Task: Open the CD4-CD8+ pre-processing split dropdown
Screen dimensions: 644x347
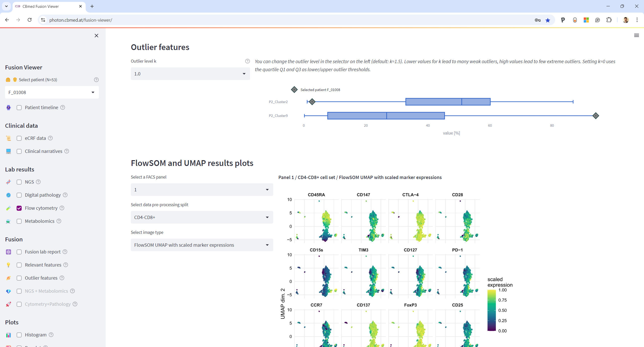Action: [202, 217]
